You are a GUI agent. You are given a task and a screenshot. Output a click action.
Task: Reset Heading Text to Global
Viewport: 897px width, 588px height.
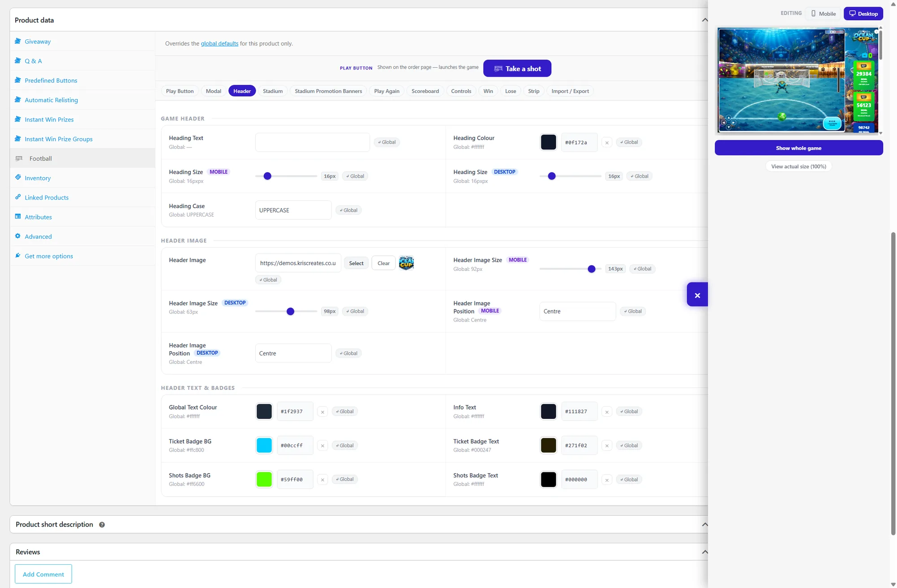[x=387, y=142]
